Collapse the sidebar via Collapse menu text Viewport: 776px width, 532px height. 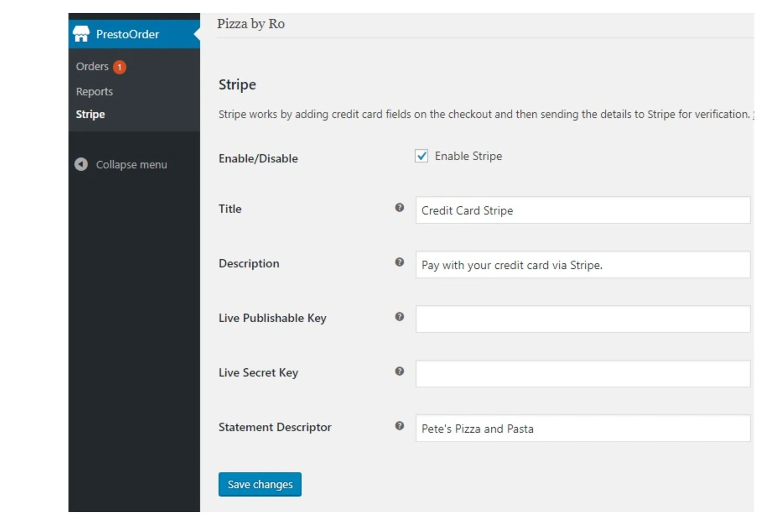(x=132, y=164)
